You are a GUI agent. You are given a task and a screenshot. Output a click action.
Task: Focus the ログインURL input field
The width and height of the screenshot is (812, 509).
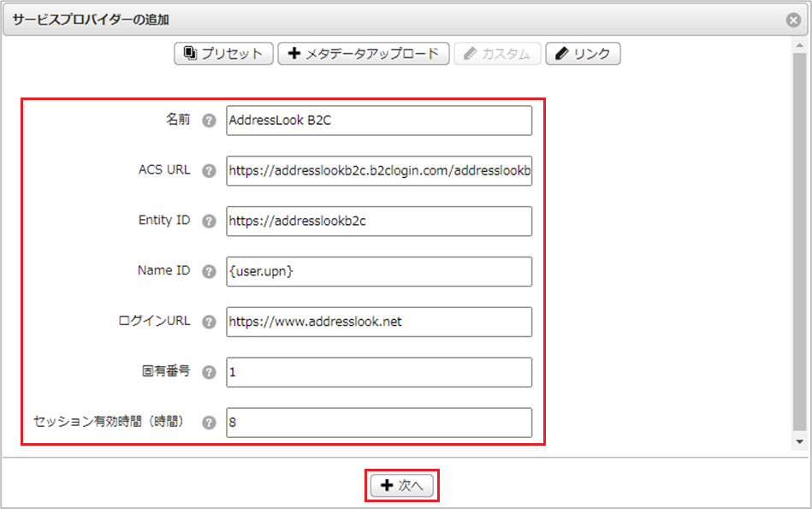coord(379,322)
